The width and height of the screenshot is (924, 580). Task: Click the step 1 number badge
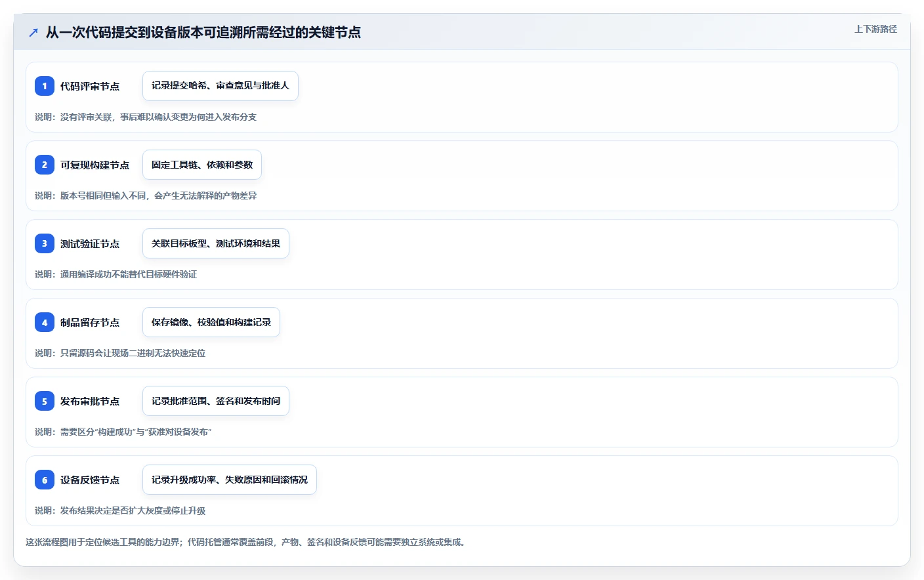pyautogui.click(x=45, y=86)
